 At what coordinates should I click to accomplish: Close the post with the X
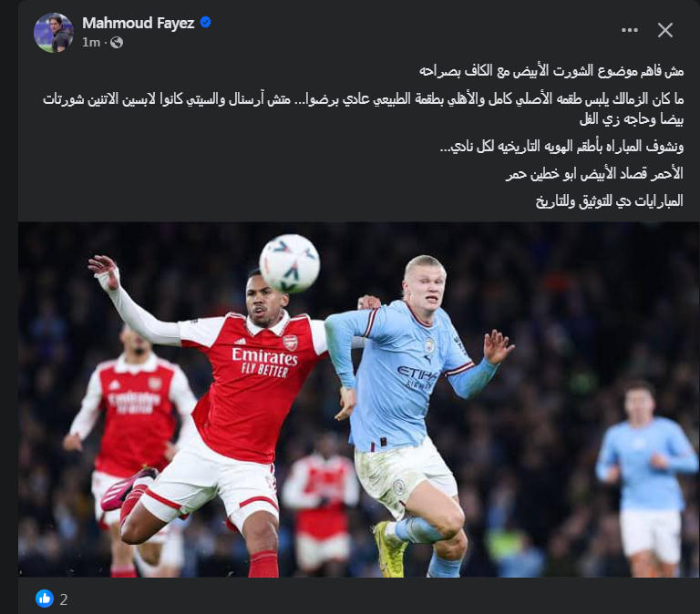[664, 30]
